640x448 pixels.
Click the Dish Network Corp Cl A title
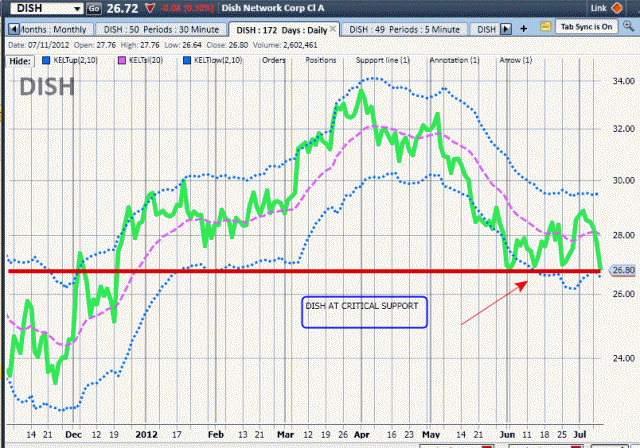pos(273,8)
